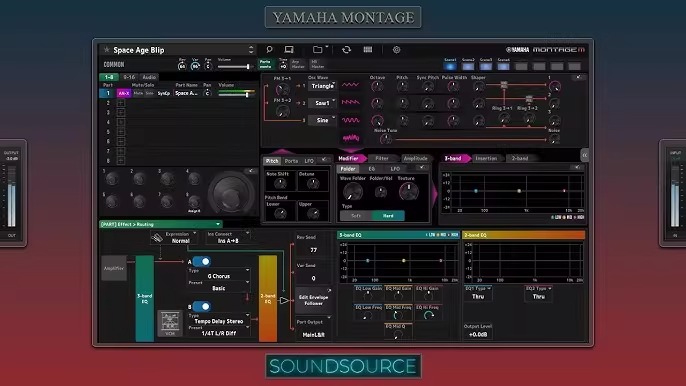Viewport: 686px width, 386px height.
Task: Switch to the Audio parts tab
Action: coord(149,77)
